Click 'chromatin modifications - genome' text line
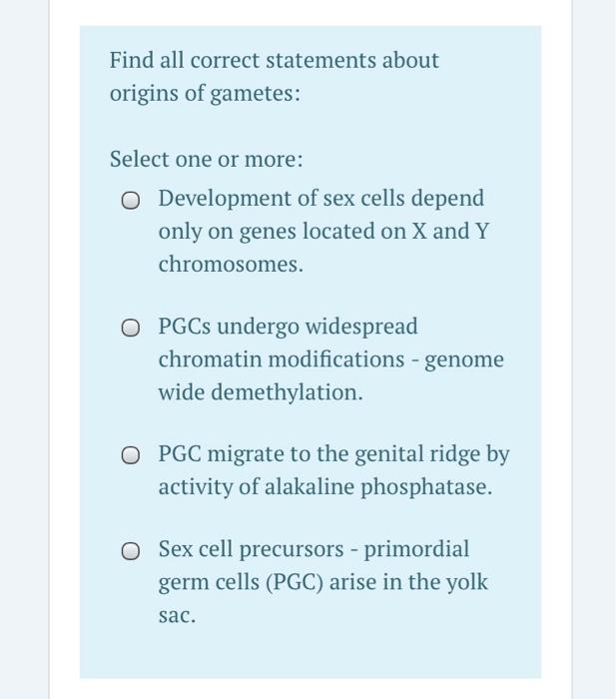The height and width of the screenshot is (699, 616). tap(331, 359)
